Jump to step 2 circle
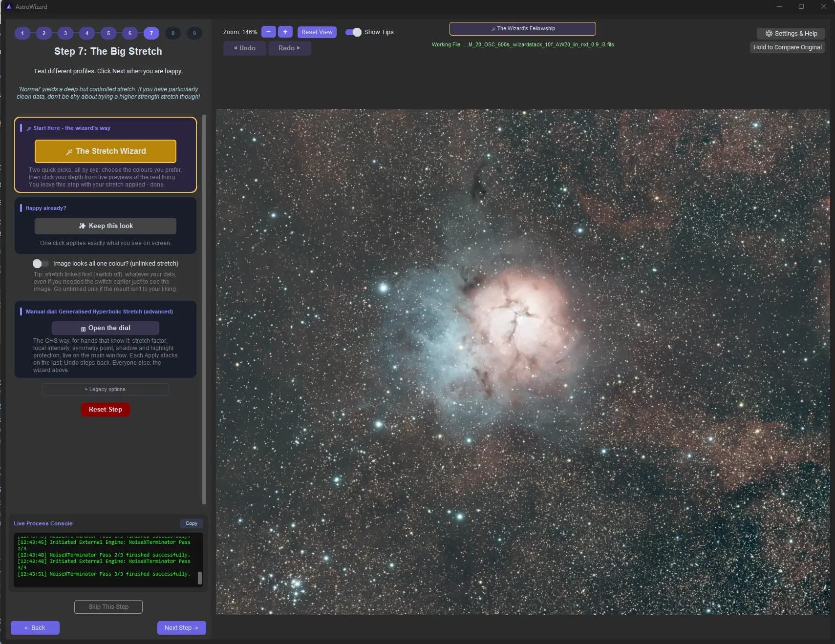This screenshot has width=835, height=644. click(44, 33)
